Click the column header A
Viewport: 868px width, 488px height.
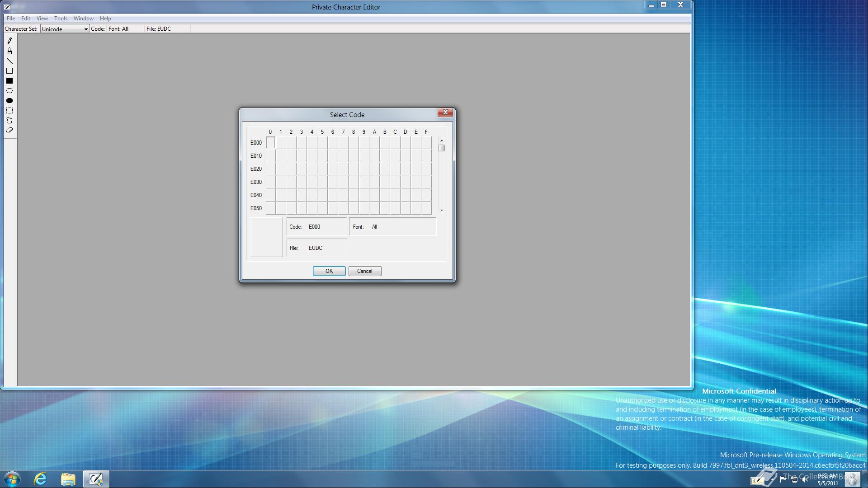[x=374, y=132]
